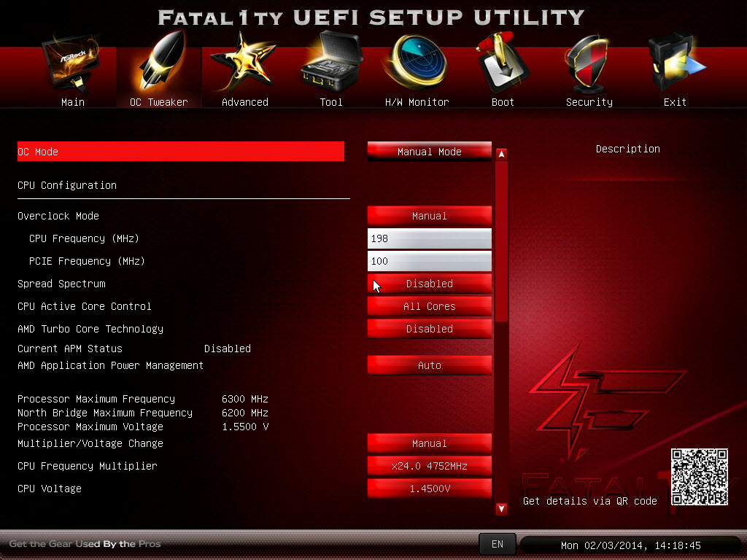Click the CPU Frequency input field
This screenshot has width=747, height=560.
429,238
